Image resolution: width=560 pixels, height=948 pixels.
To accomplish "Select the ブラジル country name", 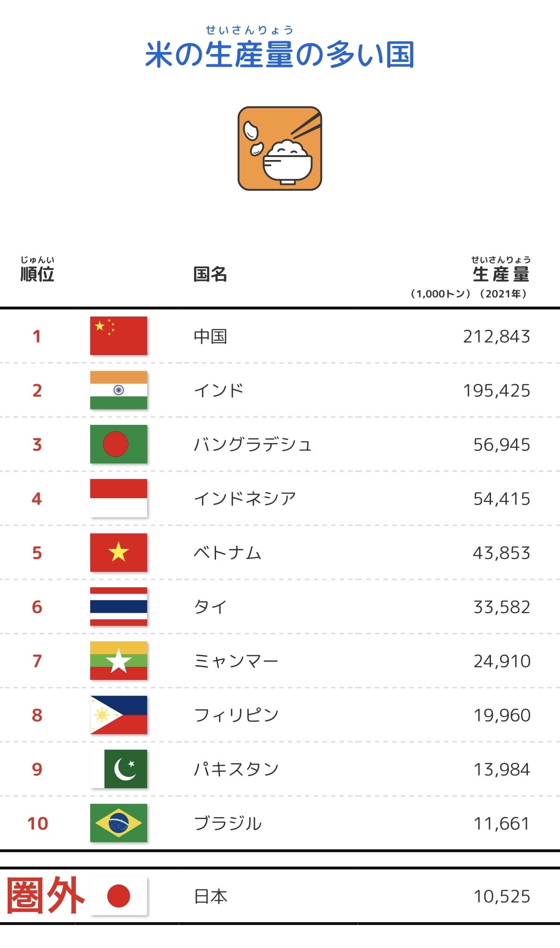I will coord(228,823).
